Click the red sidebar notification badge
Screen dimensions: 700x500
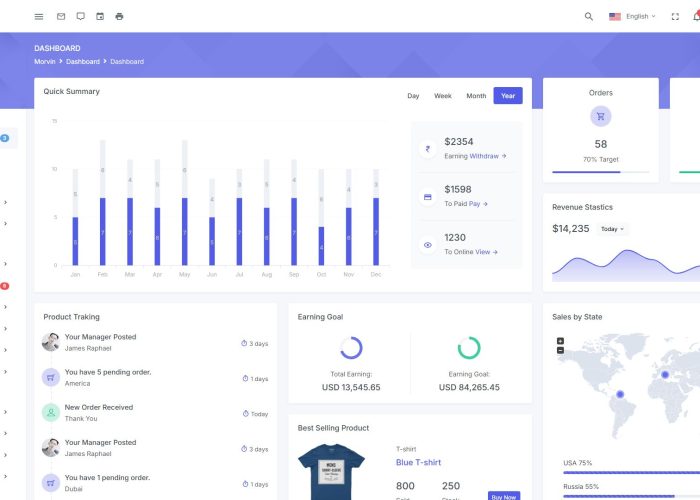[4, 286]
